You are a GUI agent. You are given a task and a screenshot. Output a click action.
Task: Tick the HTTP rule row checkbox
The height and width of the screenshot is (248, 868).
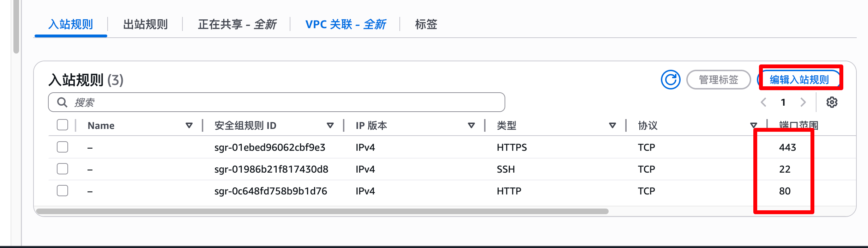(x=62, y=191)
